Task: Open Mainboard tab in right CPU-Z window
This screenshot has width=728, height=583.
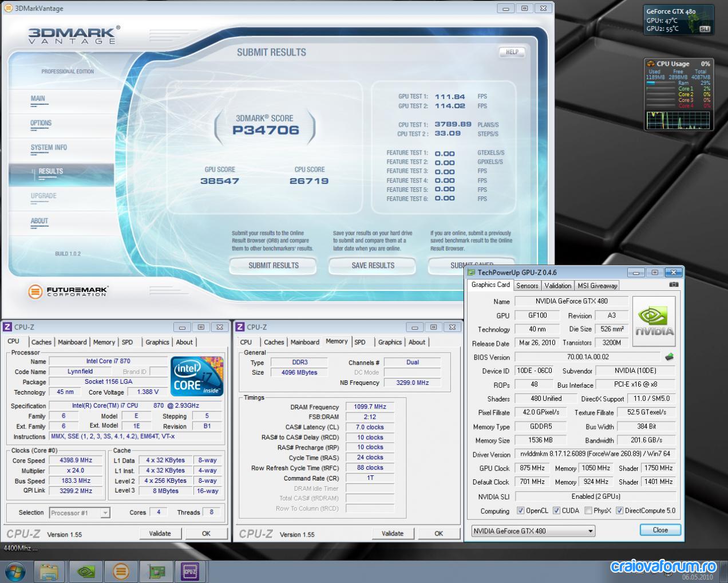Action: tap(304, 342)
